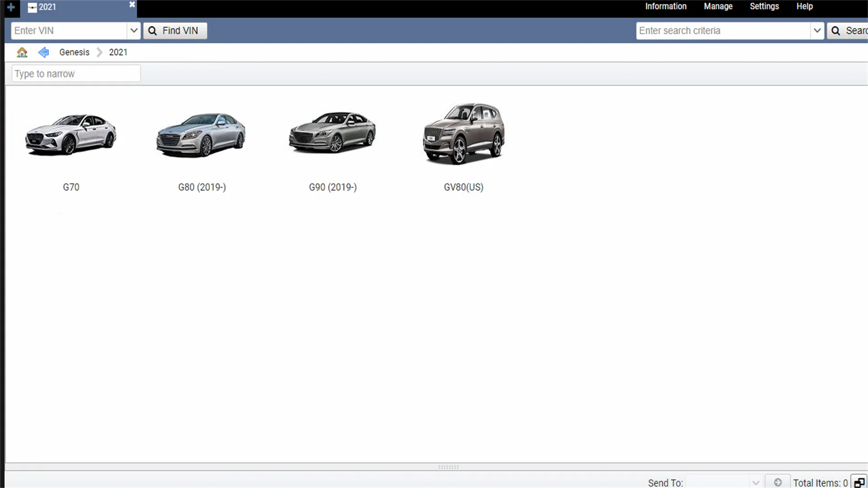Click the breadcrumb chevron after Genesis
This screenshot has height=488, width=868.
(99, 52)
